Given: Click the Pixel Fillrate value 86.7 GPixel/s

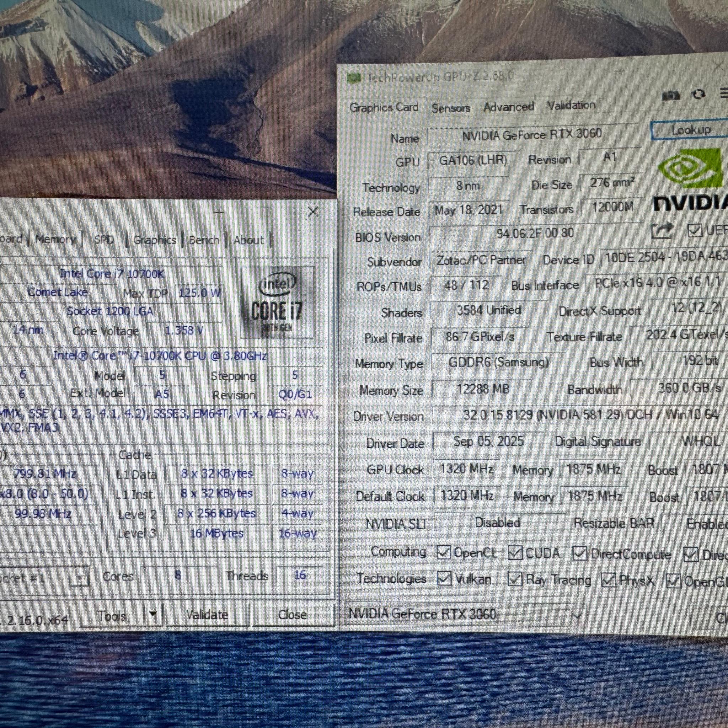Looking at the screenshot, I should pos(480,337).
